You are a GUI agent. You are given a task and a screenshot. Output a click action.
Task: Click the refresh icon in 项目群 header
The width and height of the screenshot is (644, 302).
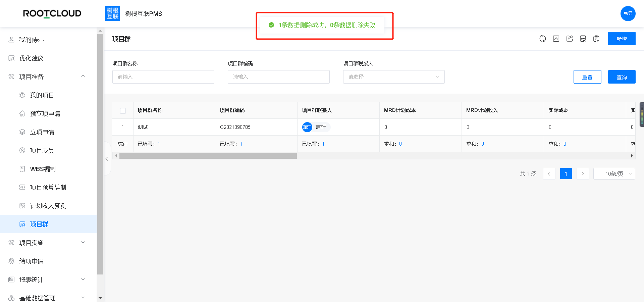tap(542, 39)
